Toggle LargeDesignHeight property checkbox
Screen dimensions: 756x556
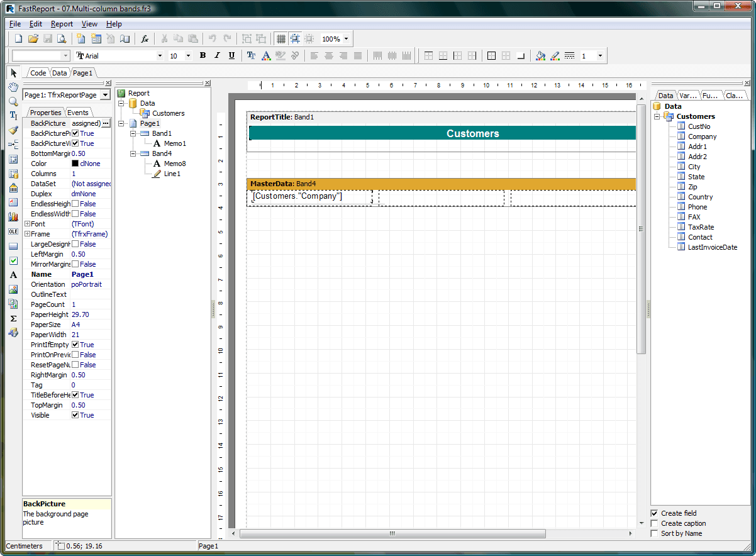(x=75, y=244)
